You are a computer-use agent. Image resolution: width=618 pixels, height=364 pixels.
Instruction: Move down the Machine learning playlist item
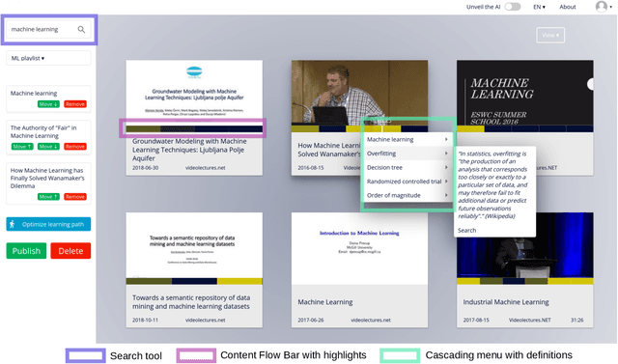point(48,104)
